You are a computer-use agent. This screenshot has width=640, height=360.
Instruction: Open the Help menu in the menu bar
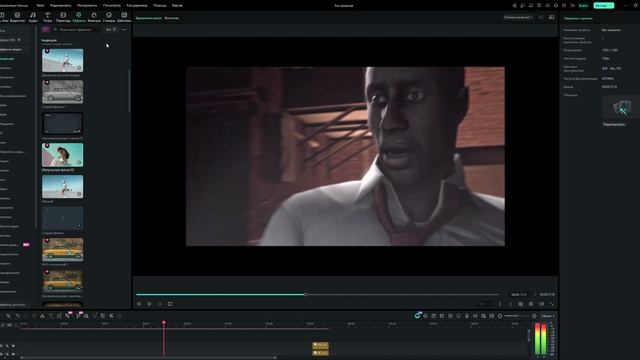coord(160,5)
